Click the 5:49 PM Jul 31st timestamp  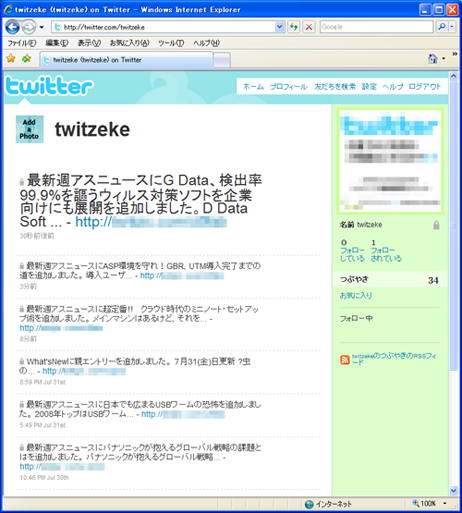pyautogui.click(x=42, y=425)
